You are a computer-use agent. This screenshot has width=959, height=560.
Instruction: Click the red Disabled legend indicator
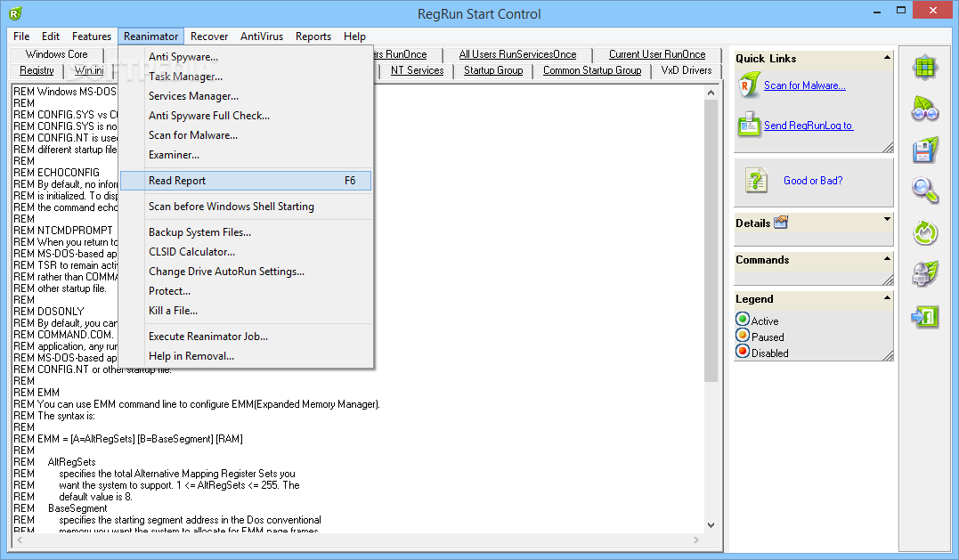(x=743, y=351)
